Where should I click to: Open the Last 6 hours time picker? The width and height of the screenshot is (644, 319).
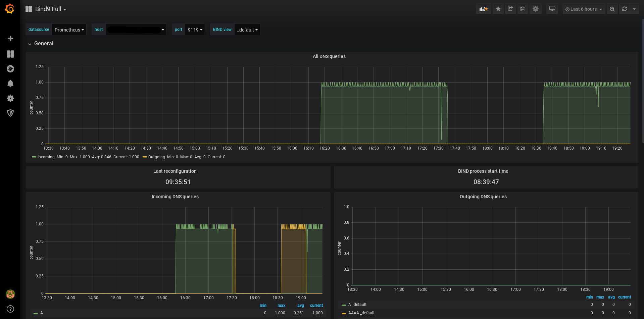coord(584,9)
